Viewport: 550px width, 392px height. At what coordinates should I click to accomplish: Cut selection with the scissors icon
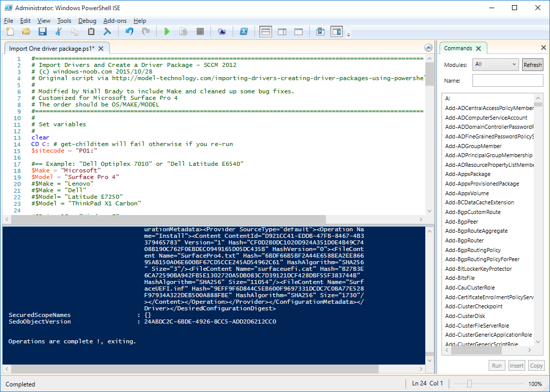click(59, 31)
